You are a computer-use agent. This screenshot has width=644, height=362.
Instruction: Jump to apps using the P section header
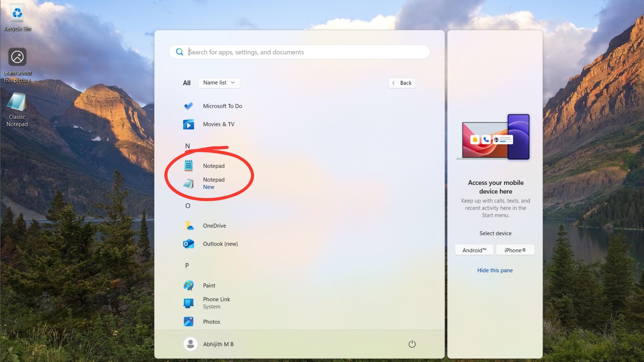pos(187,265)
